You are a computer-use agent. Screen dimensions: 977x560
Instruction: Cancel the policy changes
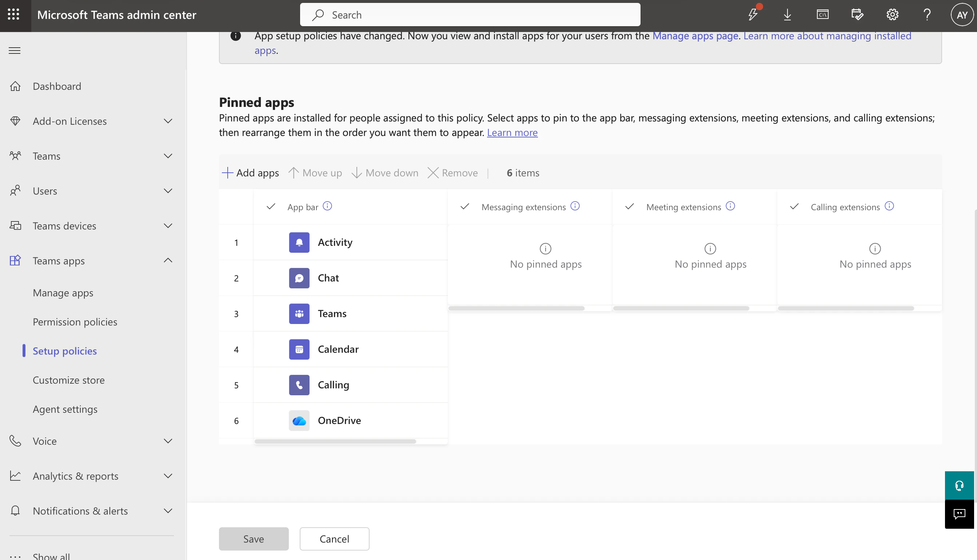coord(335,539)
